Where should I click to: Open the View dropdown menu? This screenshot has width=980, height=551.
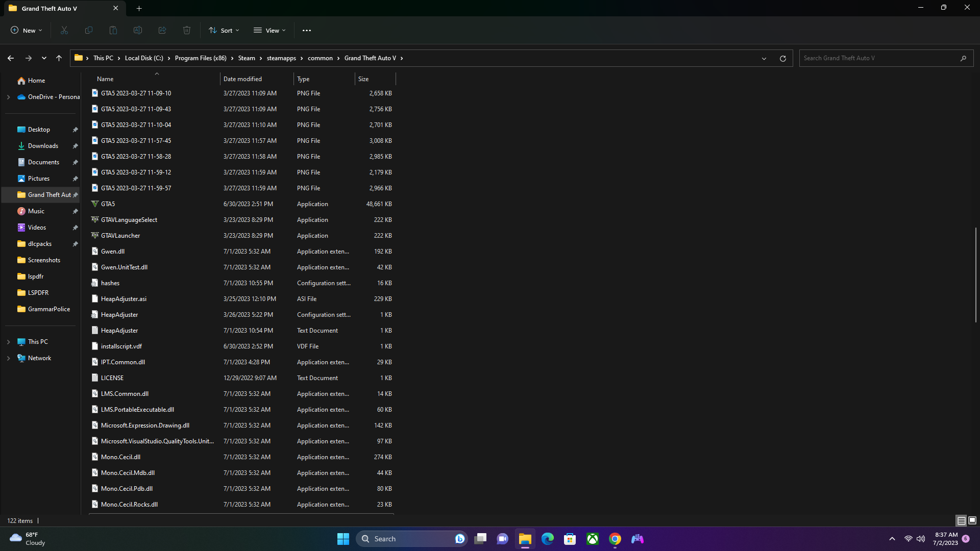click(x=270, y=31)
